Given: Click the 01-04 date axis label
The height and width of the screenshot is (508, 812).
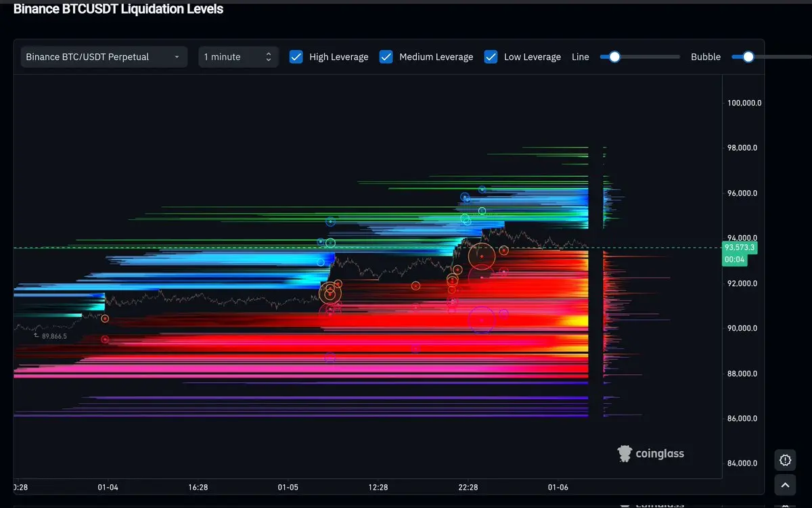Looking at the screenshot, I should coord(108,487).
